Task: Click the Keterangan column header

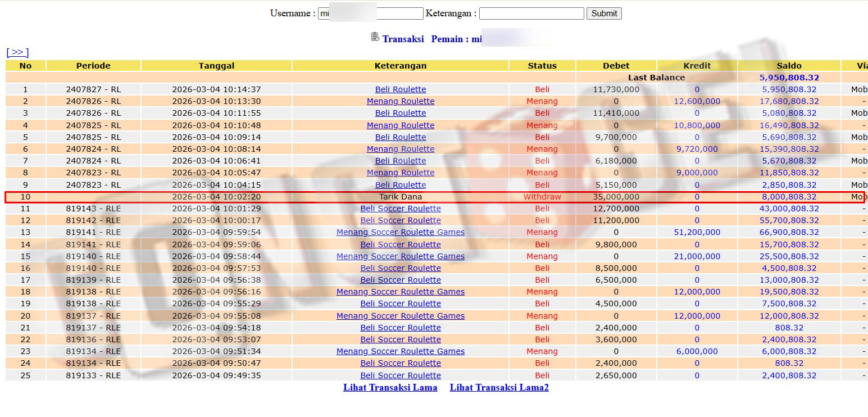Action: (x=401, y=66)
